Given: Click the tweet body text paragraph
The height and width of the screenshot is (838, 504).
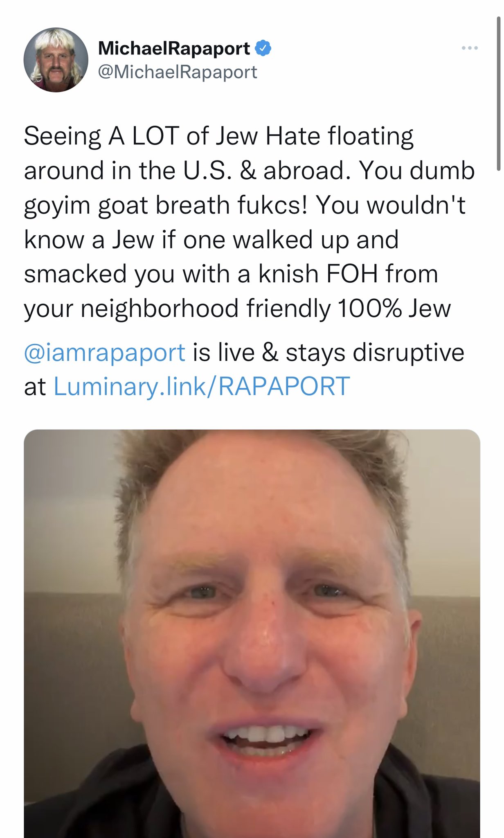Looking at the screenshot, I should tap(250, 222).
